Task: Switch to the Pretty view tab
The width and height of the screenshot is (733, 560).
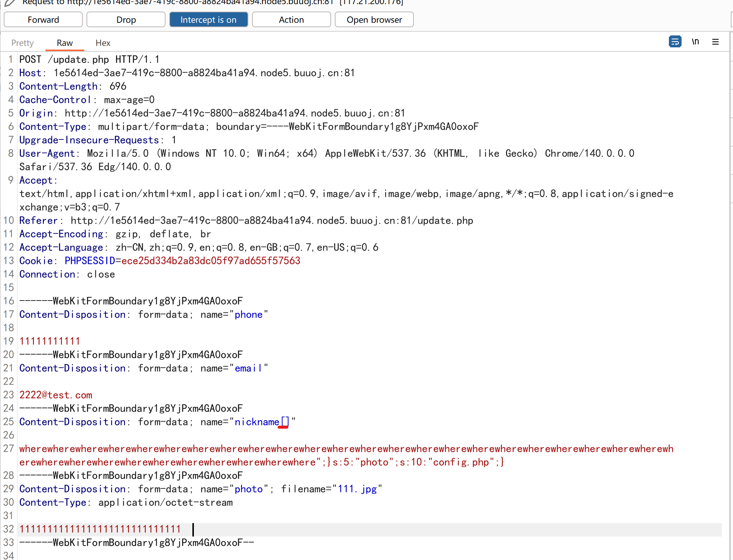Action: pyautogui.click(x=22, y=43)
